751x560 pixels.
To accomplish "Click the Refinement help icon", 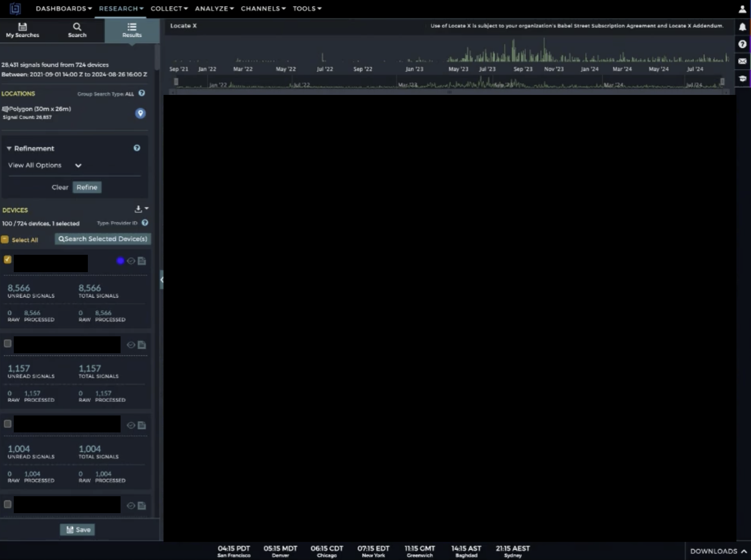I will pyautogui.click(x=137, y=148).
